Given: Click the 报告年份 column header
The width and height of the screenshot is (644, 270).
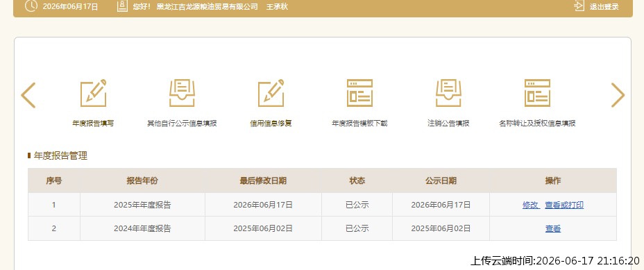Looking at the screenshot, I should [x=142, y=180].
